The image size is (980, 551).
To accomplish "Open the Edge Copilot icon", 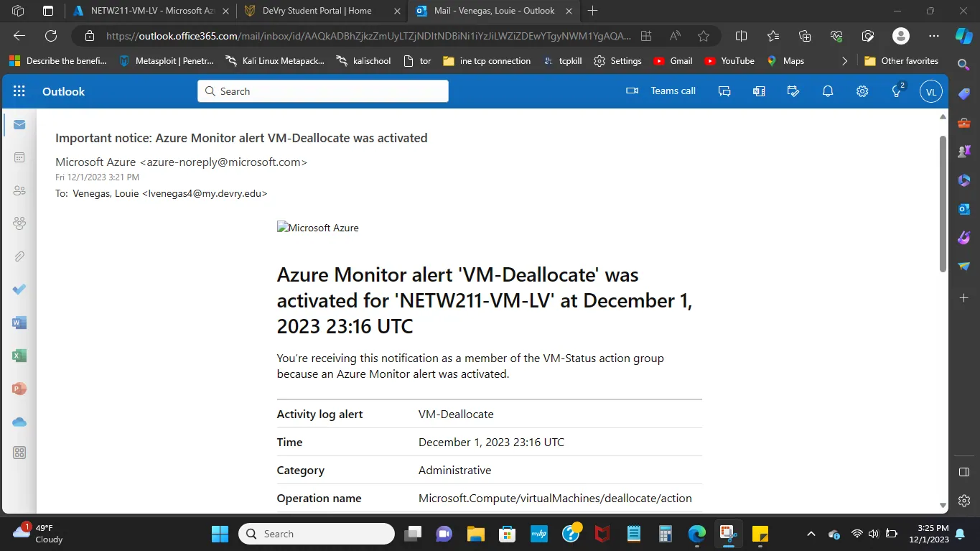I will coord(963,36).
